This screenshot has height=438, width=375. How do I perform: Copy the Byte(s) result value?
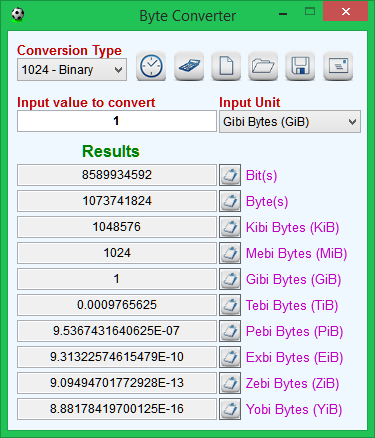(230, 201)
